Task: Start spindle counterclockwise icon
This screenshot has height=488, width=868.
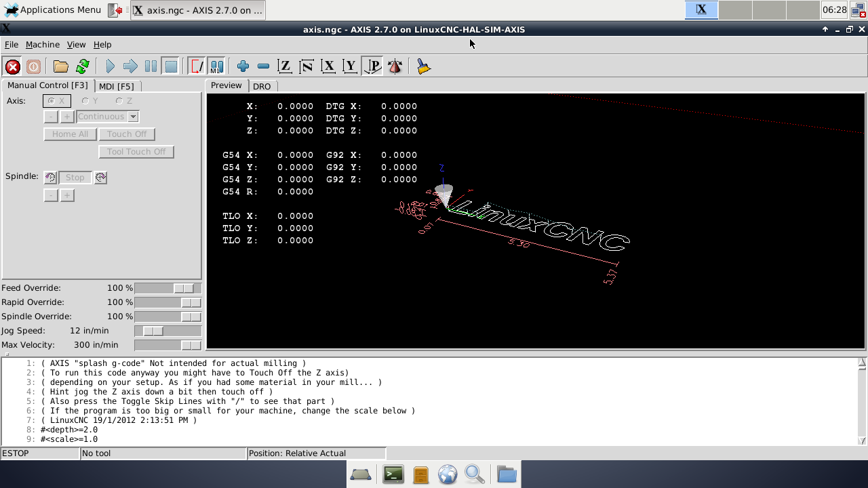Action: (50, 178)
